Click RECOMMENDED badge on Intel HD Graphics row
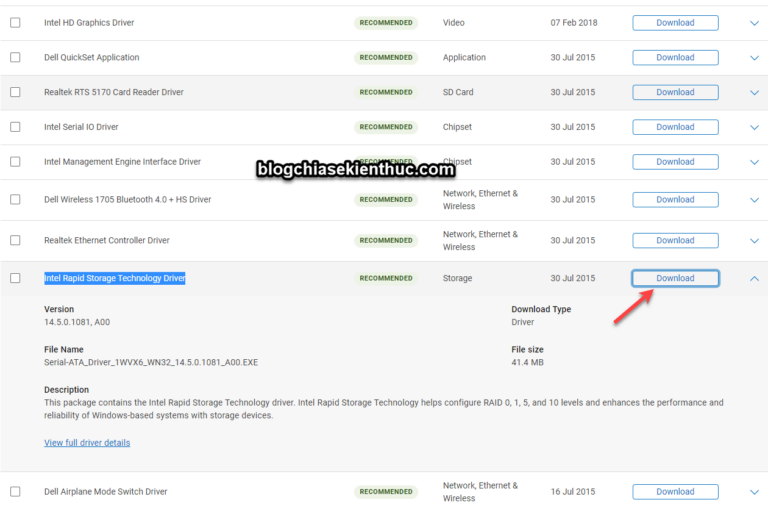The width and height of the screenshot is (768, 508). [x=386, y=23]
